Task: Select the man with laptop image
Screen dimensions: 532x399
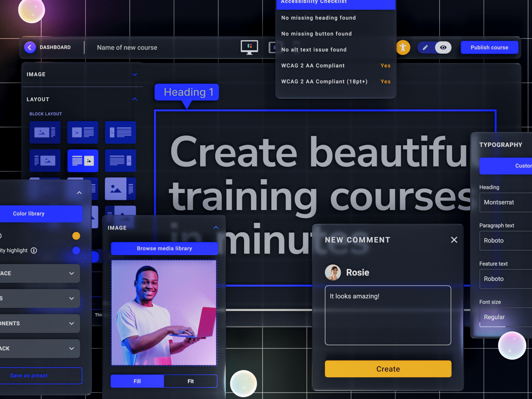Action: click(x=164, y=313)
